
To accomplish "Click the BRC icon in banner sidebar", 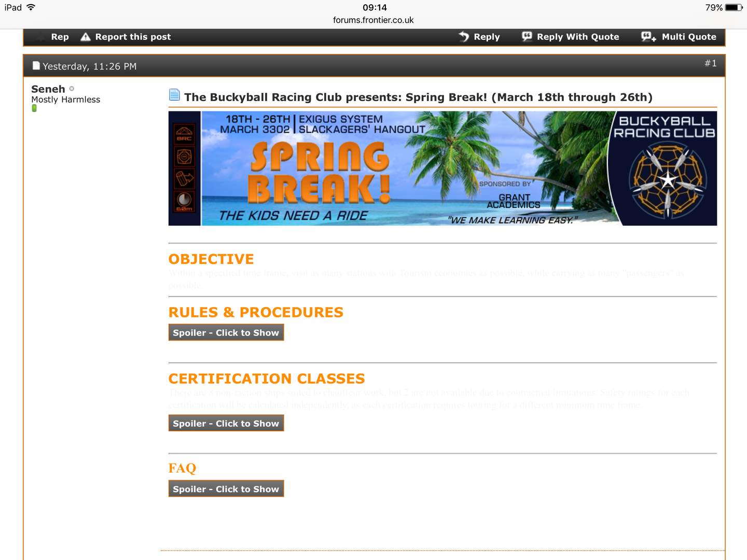I will (x=184, y=134).
